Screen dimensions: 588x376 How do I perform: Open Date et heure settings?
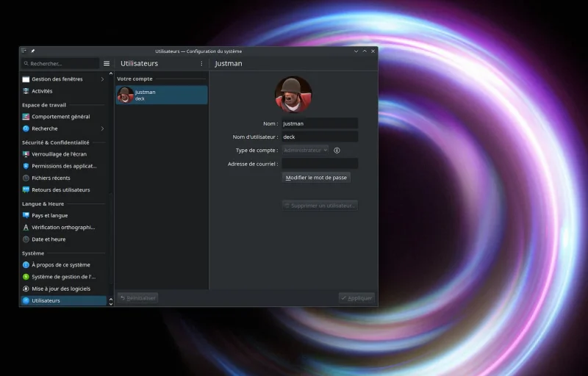tap(63, 239)
